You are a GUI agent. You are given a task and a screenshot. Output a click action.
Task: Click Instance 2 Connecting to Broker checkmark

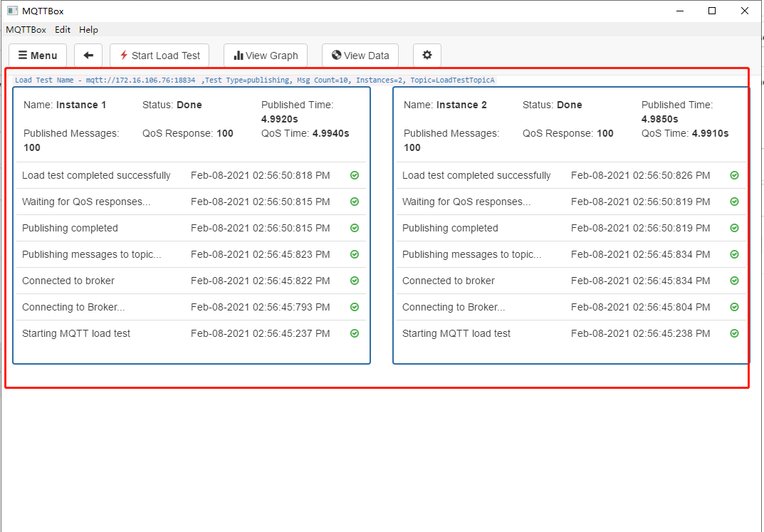click(x=734, y=307)
